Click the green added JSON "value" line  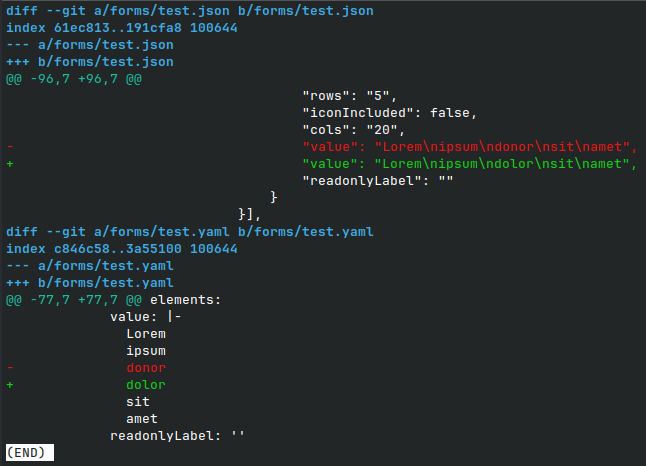pyautogui.click(x=470, y=164)
